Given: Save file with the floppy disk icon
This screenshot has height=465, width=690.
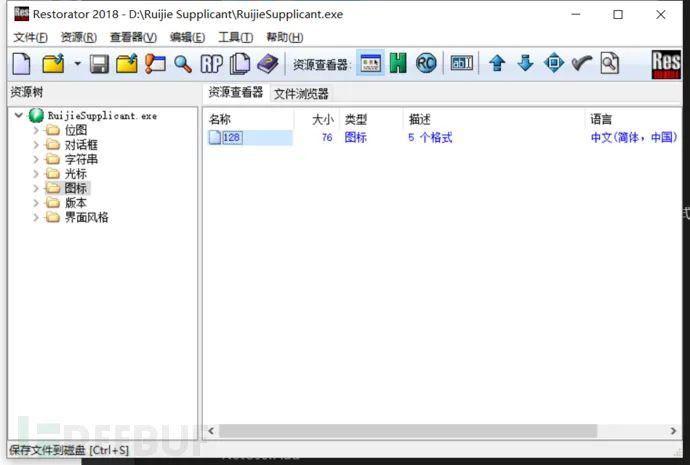Looking at the screenshot, I should coord(99,64).
